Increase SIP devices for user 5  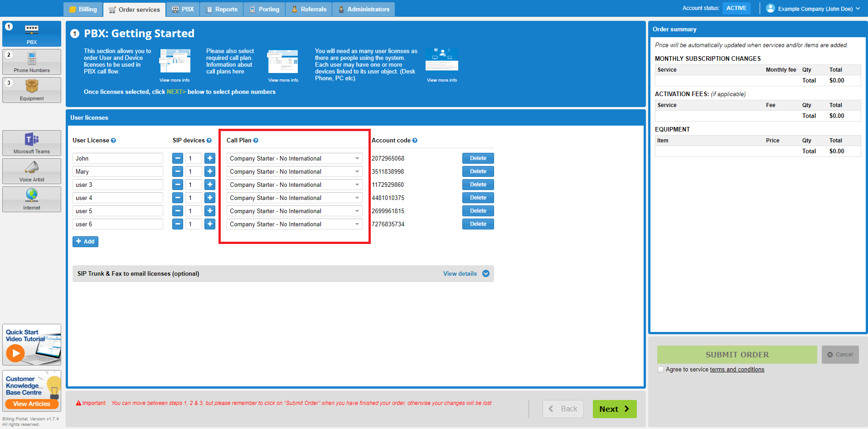pyautogui.click(x=210, y=211)
